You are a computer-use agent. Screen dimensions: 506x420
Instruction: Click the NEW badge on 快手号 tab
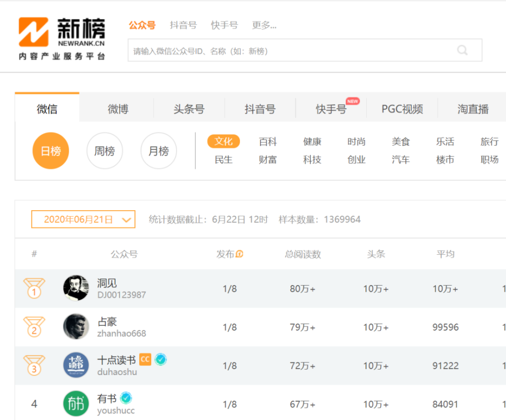tap(352, 101)
